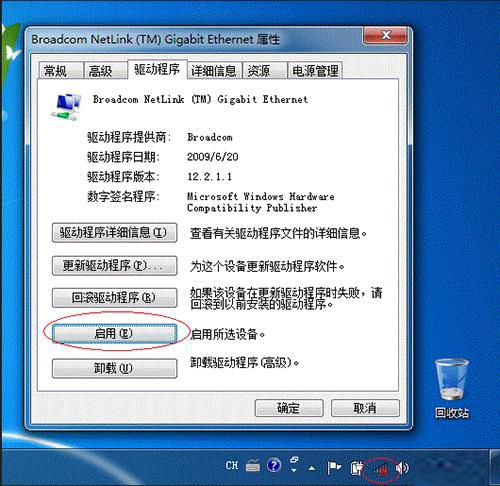Show hidden tray icons arrow
This screenshot has width=500, height=486.
pos(312,468)
